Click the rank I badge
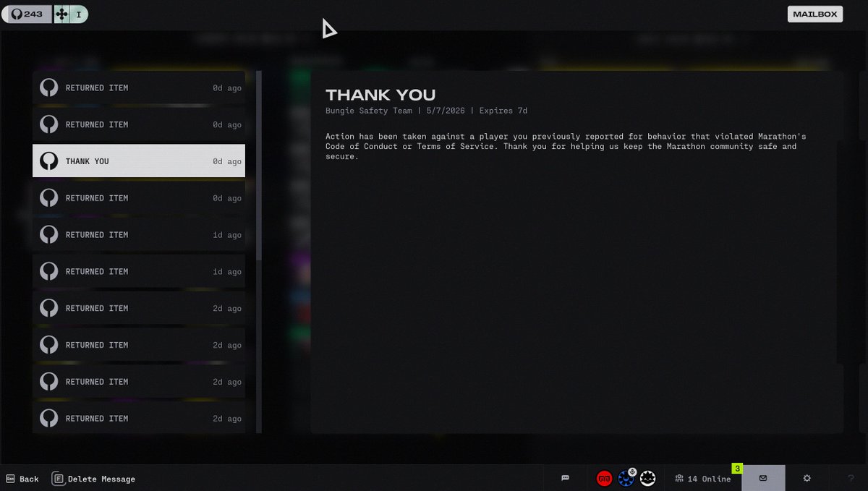 click(79, 14)
